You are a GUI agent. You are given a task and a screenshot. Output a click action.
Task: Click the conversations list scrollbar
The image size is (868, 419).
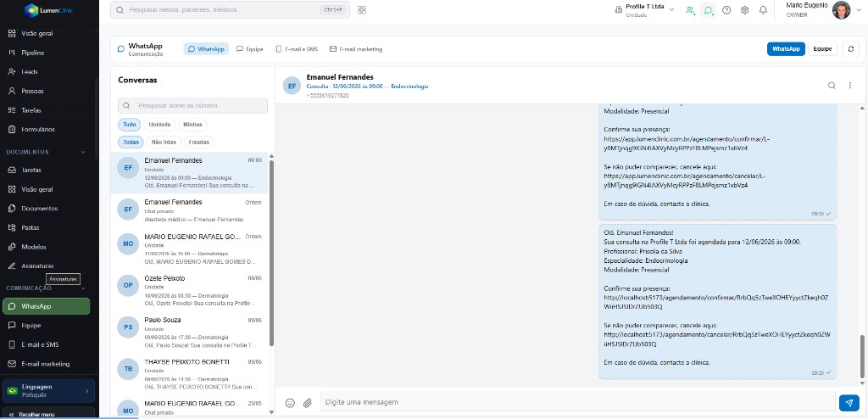pyautogui.click(x=271, y=253)
